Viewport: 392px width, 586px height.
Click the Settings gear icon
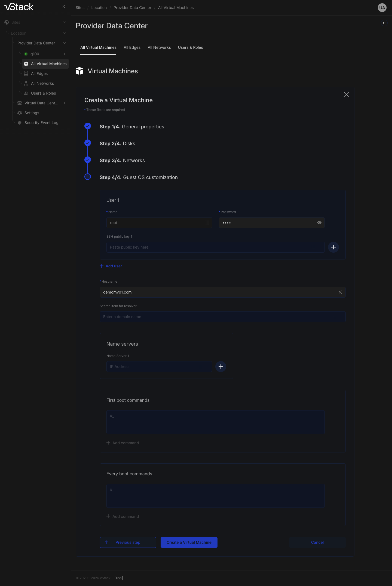click(20, 113)
